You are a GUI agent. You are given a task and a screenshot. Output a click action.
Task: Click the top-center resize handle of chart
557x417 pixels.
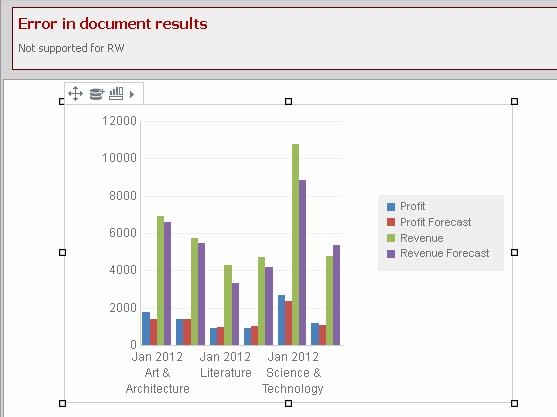(288, 102)
